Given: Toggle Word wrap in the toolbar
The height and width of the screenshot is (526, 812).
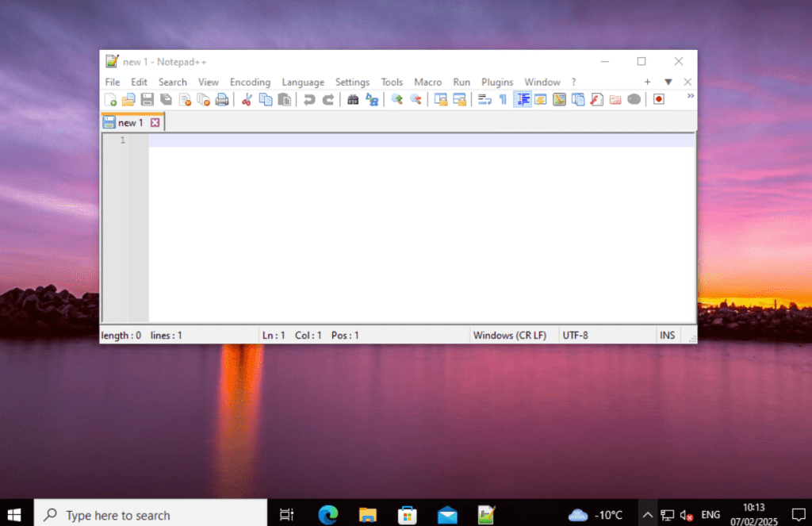Looking at the screenshot, I should coord(484,99).
